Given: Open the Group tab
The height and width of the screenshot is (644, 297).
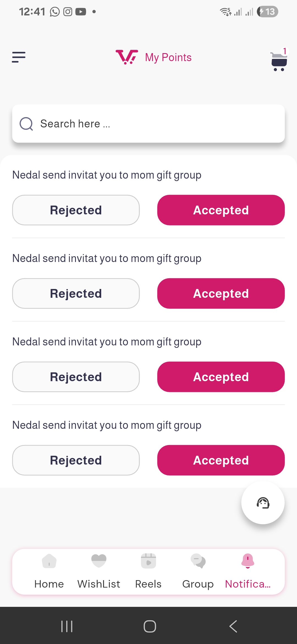Looking at the screenshot, I should [198, 571].
